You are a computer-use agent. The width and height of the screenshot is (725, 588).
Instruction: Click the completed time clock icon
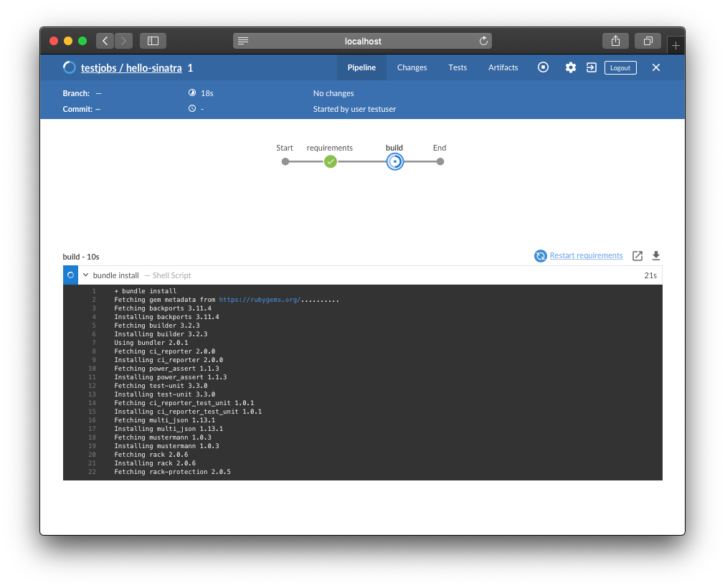click(192, 108)
